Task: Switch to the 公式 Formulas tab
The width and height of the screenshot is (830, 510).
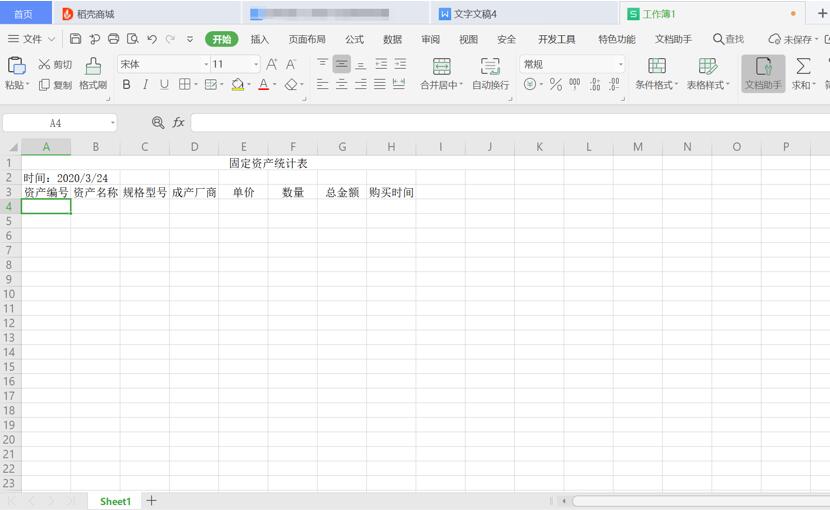Action: [x=354, y=39]
